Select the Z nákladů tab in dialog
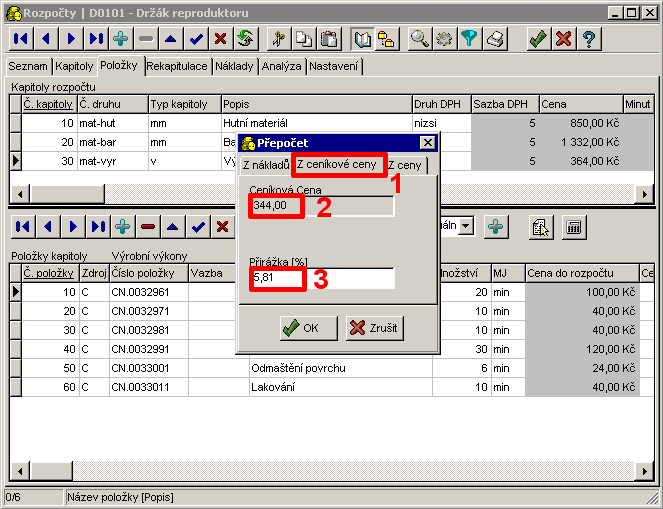The height and width of the screenshot is (509, 663). pyautogui.click(x=265, y=165)
